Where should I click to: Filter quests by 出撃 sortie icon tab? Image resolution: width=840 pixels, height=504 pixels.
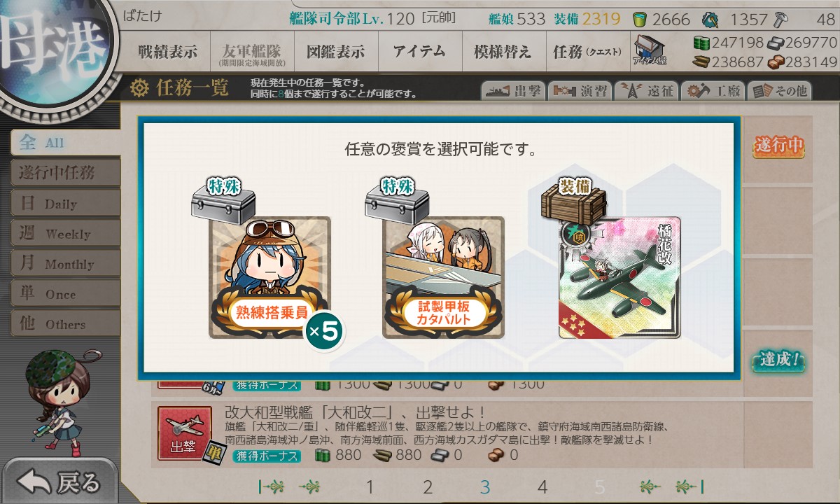[x=513, y=91]
